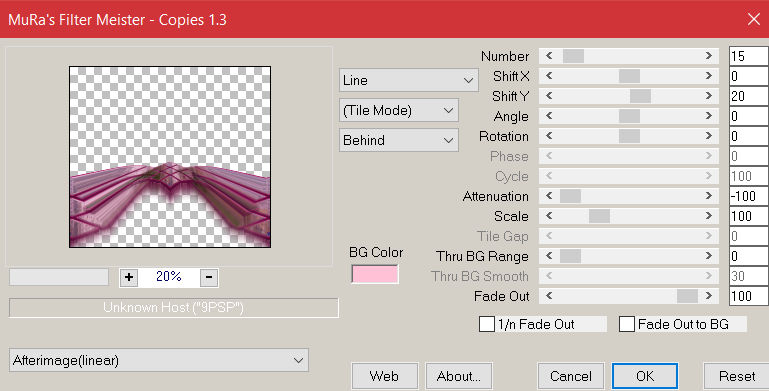Zoom out preview with minus button

tap(209, 277)
